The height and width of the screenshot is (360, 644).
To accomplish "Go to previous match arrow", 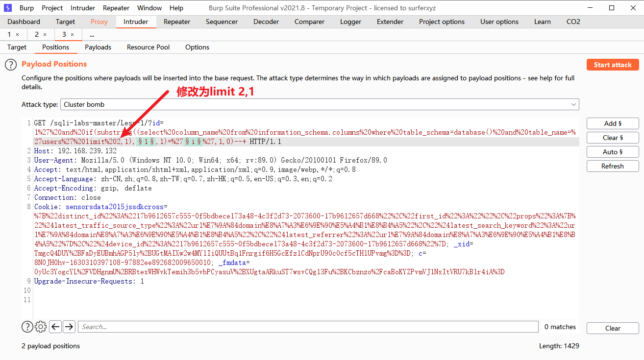I will pyautogui.click(x=55, y=327).
